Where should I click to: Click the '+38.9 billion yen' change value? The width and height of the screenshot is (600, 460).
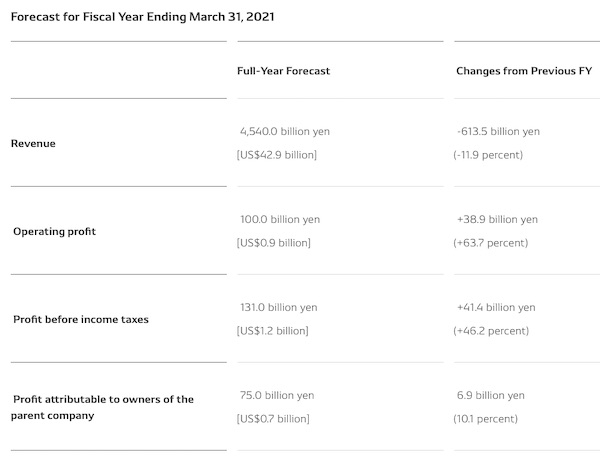[496, 219]
